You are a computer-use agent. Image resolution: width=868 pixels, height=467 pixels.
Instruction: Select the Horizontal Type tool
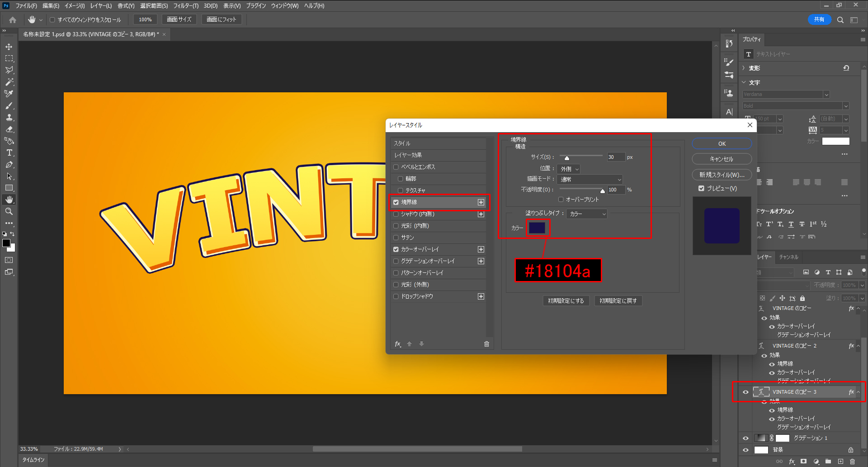click(9, 153)
